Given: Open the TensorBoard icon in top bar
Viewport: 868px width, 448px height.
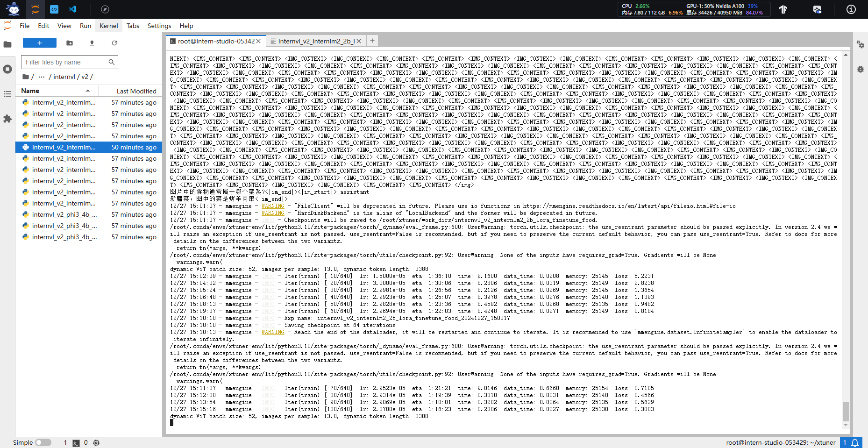Looking at the screenshot, I should tap(783, 9).
